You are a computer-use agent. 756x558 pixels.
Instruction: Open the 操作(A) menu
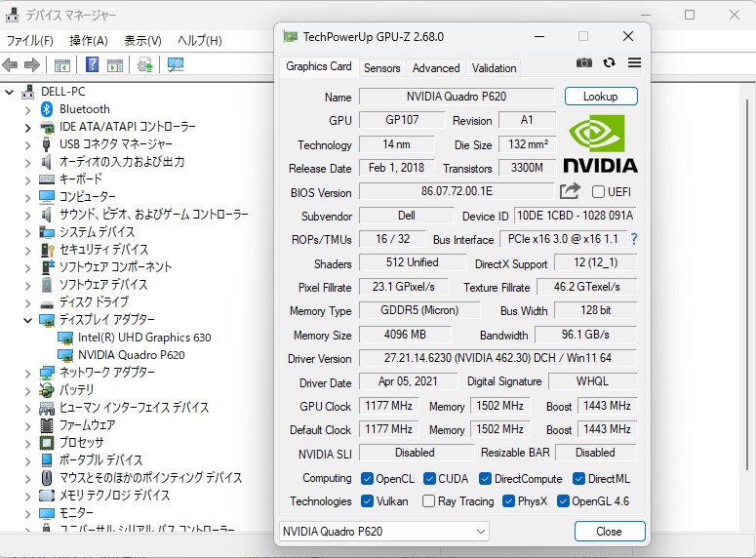(88, 41)
